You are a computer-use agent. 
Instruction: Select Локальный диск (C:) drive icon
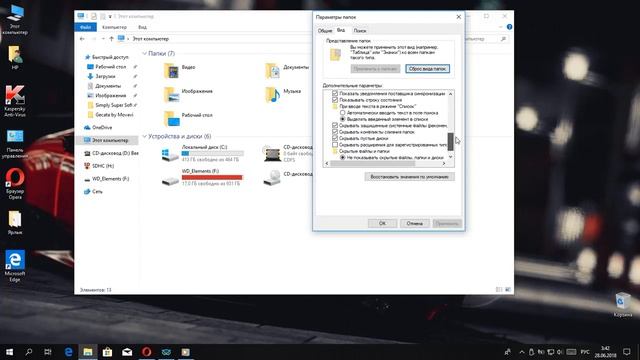coord(170,155)
